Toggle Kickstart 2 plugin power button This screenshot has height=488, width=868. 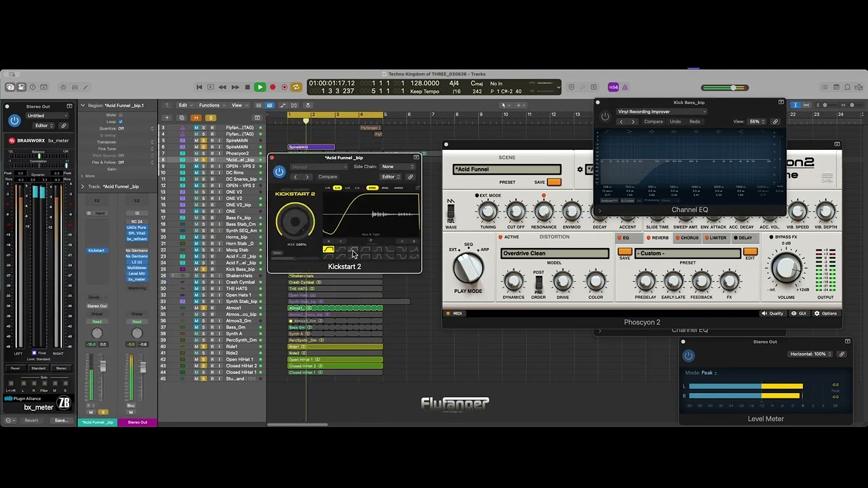279,171
